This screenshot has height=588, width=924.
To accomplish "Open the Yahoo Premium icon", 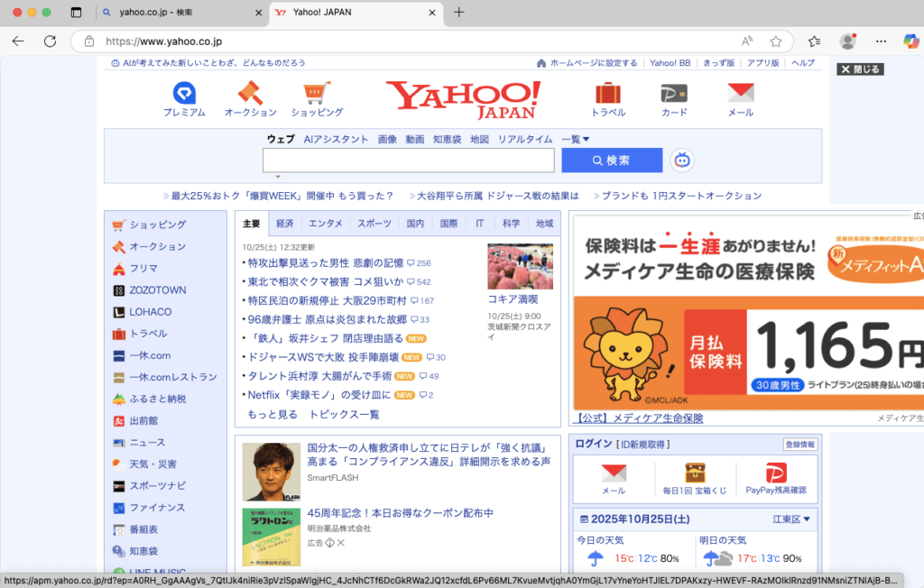I will tap(184, 93).
